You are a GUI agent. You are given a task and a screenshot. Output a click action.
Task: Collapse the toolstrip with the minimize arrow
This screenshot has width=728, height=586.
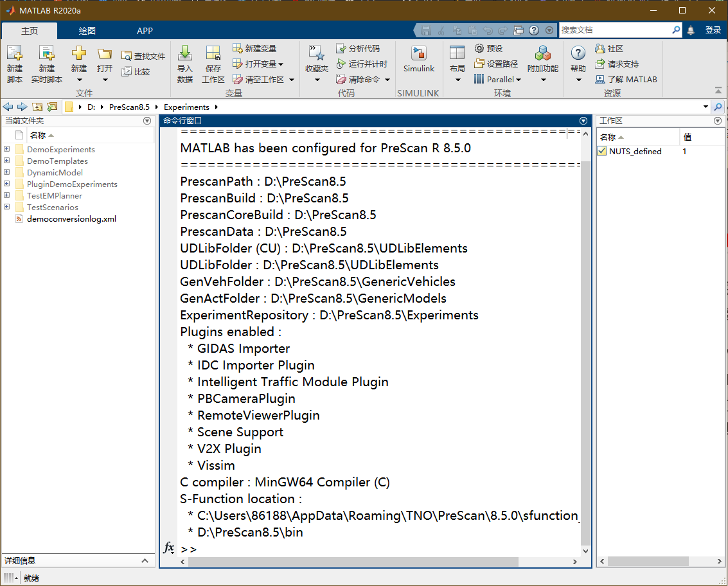click(718, 90)
